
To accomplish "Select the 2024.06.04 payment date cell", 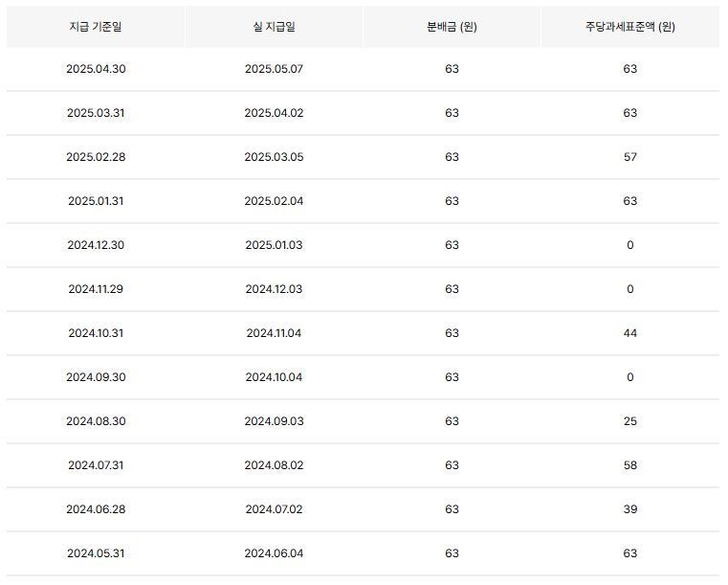I will [x=274, y=553].
